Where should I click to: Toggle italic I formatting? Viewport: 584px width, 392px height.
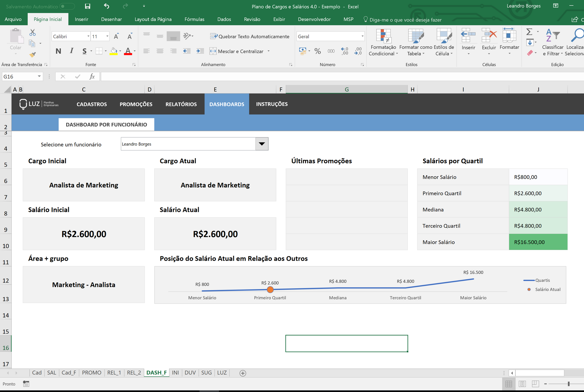pos(71,51)
